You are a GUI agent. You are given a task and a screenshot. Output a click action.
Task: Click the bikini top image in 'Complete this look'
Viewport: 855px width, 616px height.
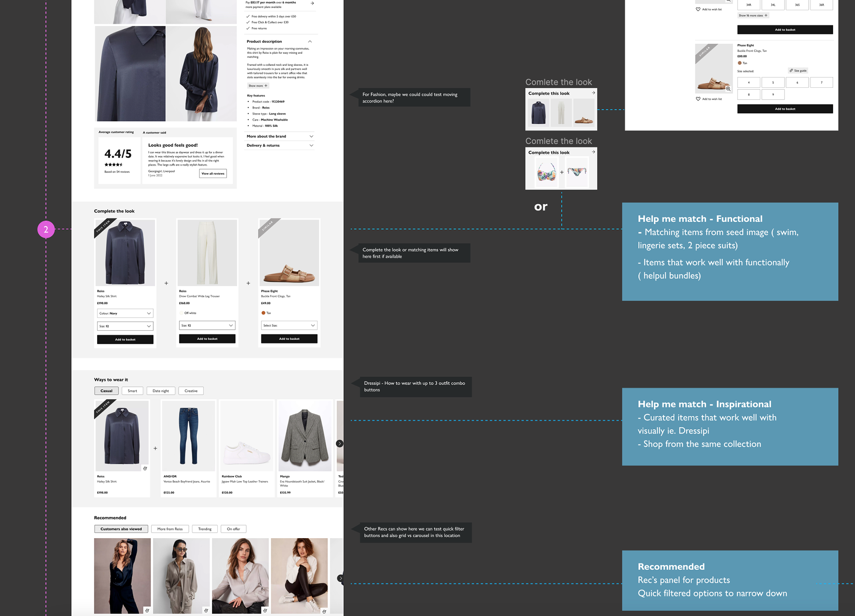(x=546, y=172)
